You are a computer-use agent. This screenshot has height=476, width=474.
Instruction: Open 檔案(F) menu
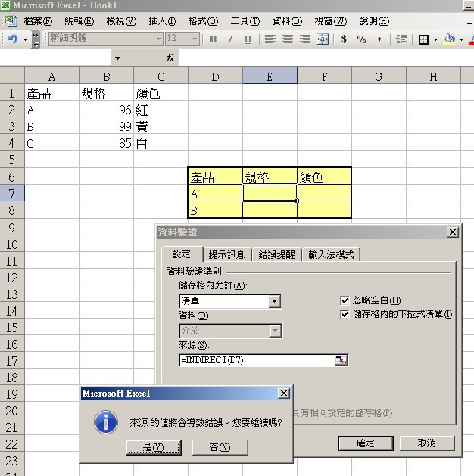pos(39,21)
